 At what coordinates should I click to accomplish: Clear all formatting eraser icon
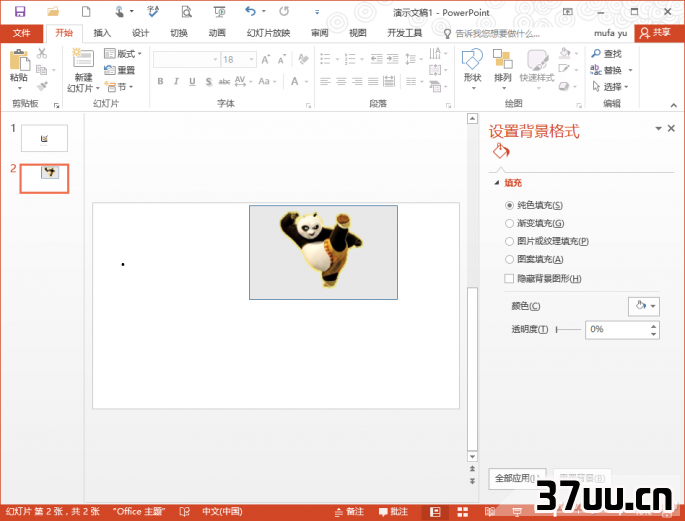(x=303, y=59)
